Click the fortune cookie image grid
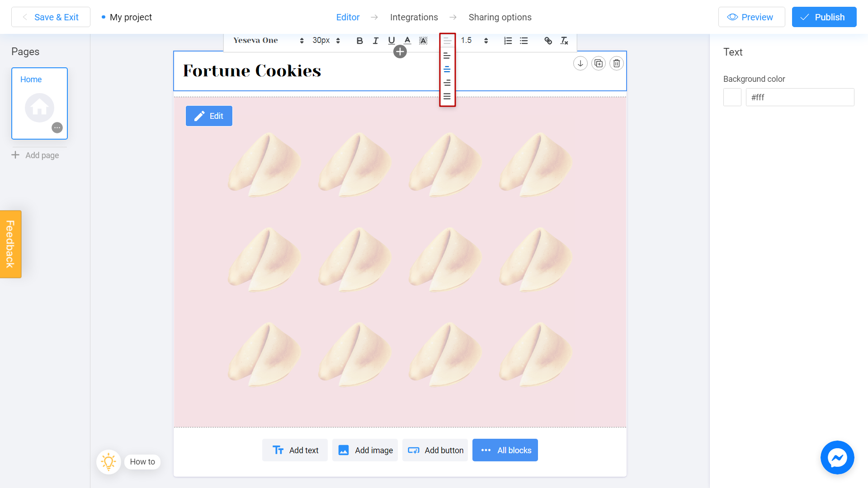The height and width of the screenshot is (488, 868). 400,262
